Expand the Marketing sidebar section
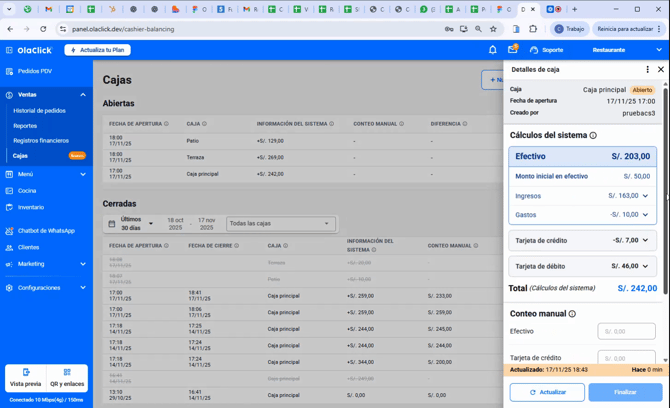The width and height of the screenshot is (670, 408). (x=83, y=264)
